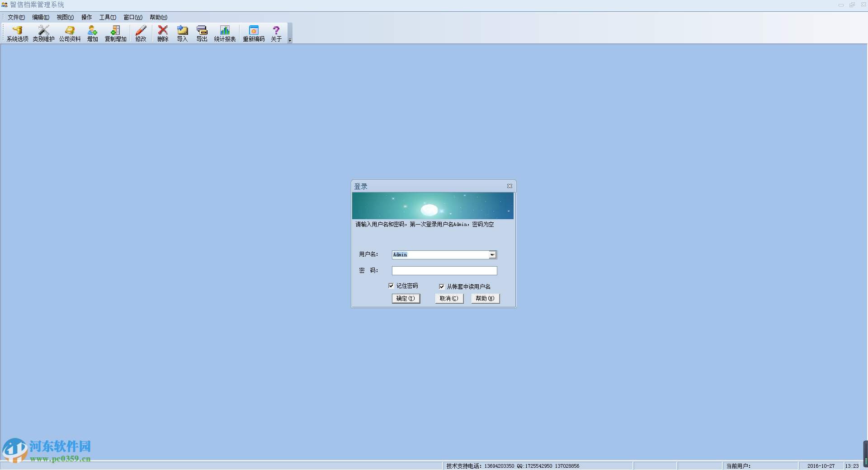Open 统计报表 chart icon
Viewport: 868px width, 470px height.
tap(225, 33)
